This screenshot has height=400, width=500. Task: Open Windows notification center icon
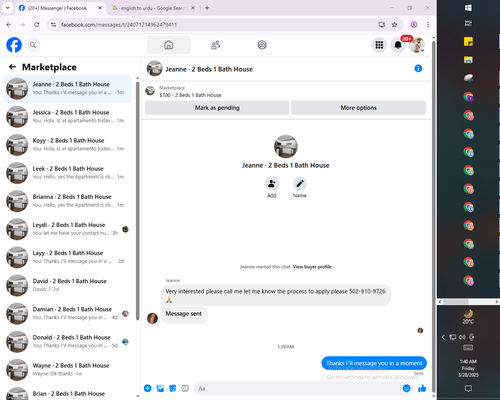[468, 388]
